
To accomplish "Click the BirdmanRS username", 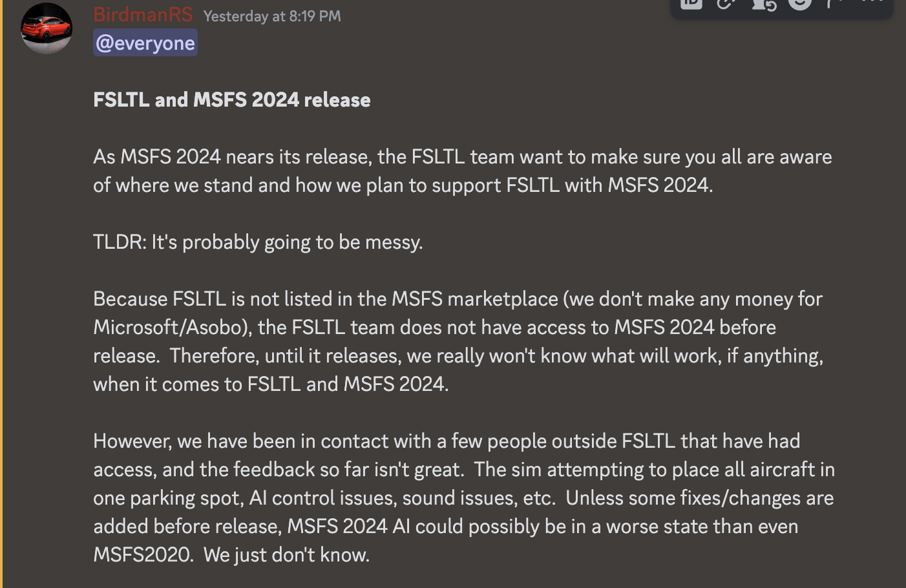I will click(x=143, y=15).
